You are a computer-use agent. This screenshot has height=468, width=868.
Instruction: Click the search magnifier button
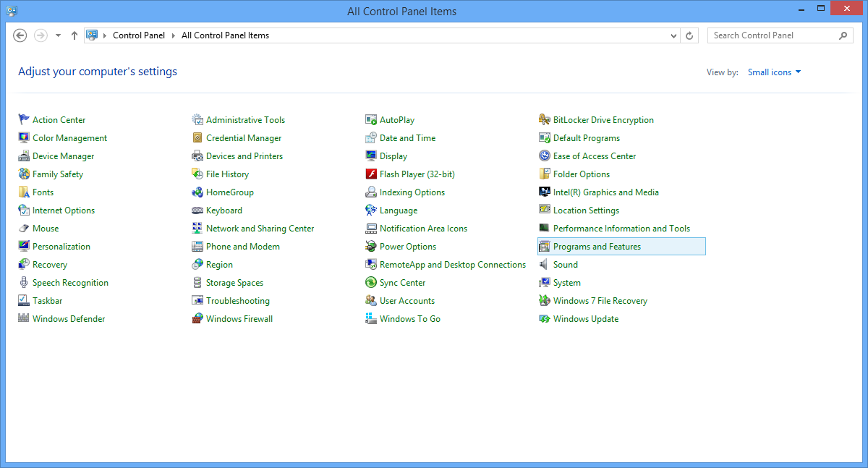[x=843, y=35]
